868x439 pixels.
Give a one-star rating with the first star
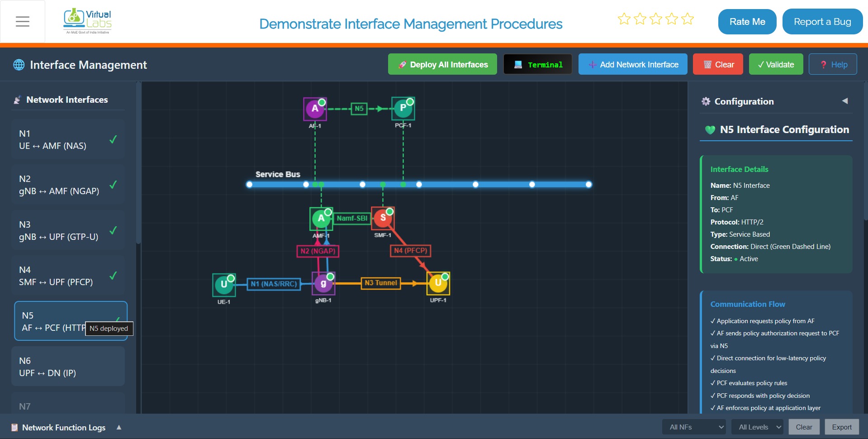(x=624, y=19)
